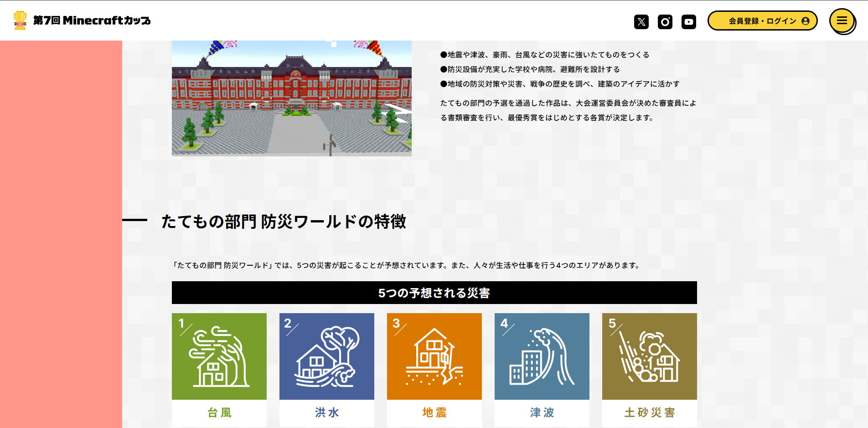
Task: Select the green typhoon disaster icon
Action: click(219, 356)
